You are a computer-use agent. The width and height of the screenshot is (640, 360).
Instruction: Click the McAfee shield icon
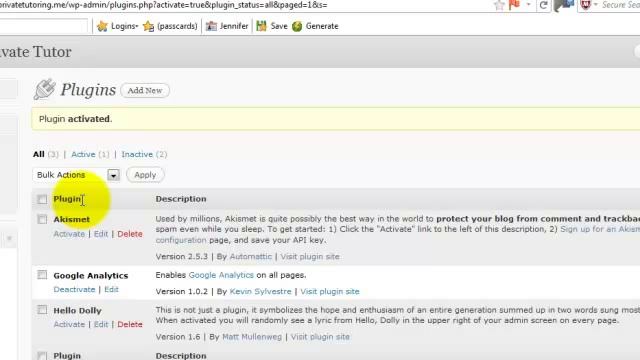click(x=586, y=5)
